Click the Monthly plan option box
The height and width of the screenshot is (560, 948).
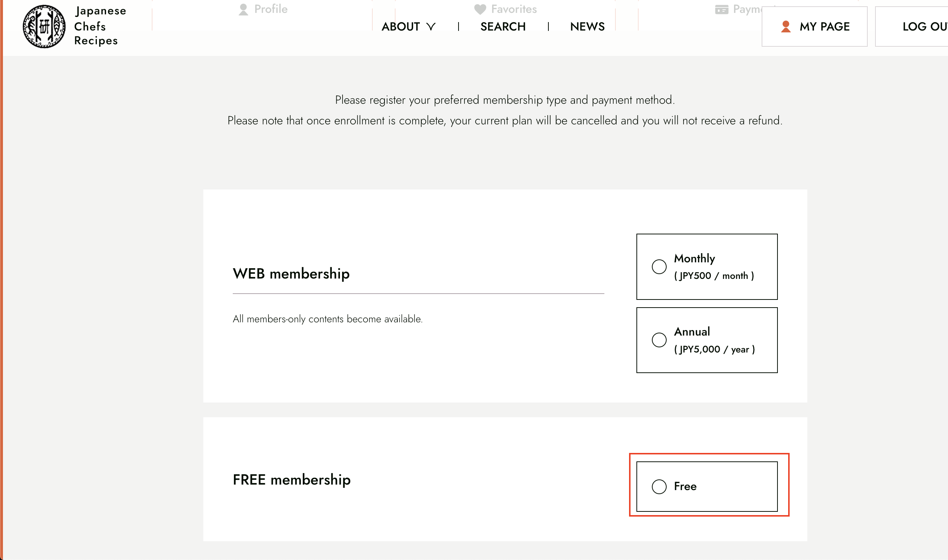tap(707, 266)
